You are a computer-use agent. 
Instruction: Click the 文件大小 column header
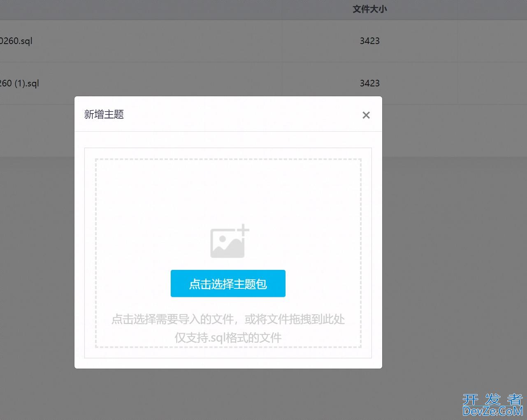[370, 9]
